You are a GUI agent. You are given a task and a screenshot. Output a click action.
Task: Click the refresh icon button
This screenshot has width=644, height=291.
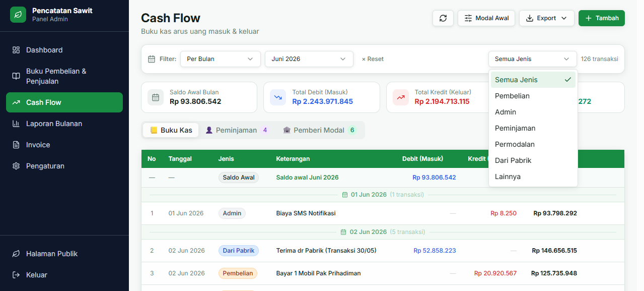(x=443, y=18)
